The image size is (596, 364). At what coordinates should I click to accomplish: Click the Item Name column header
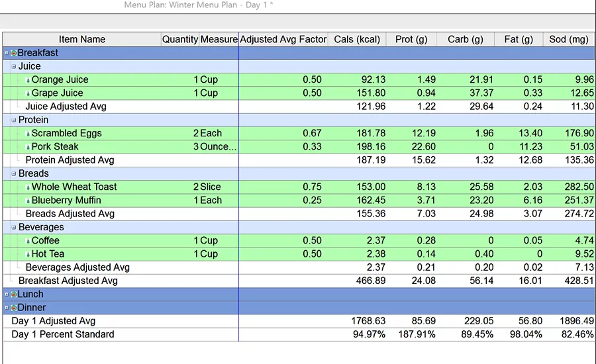click(x=82, y=40)
